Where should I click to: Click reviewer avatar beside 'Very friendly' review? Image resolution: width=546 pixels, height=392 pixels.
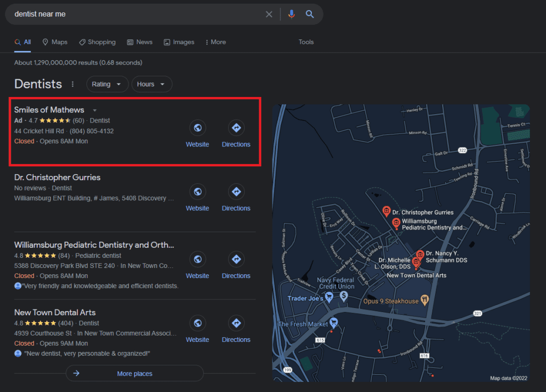click(18, 286)
